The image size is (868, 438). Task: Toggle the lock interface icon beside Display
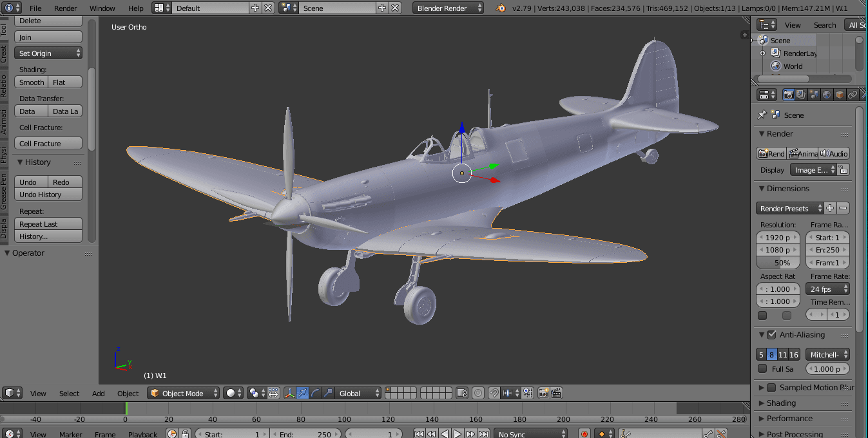click(x=843, y=170)
